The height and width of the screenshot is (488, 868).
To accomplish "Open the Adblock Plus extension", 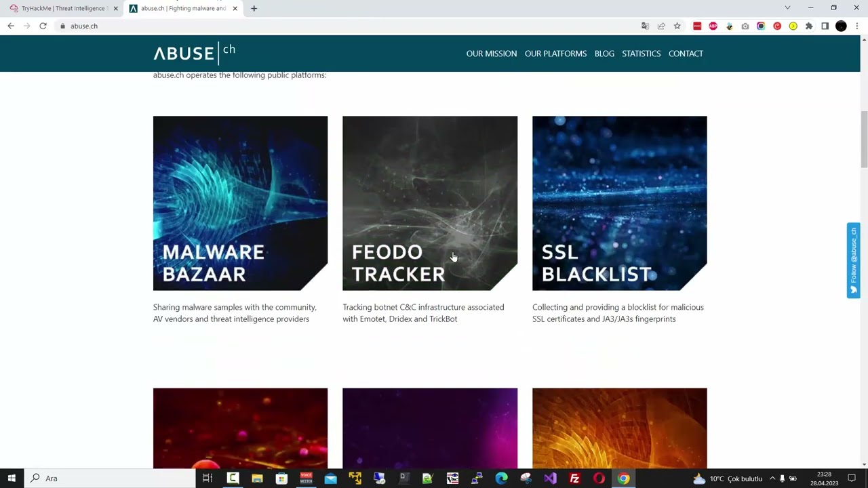I will tap(713, 26).
